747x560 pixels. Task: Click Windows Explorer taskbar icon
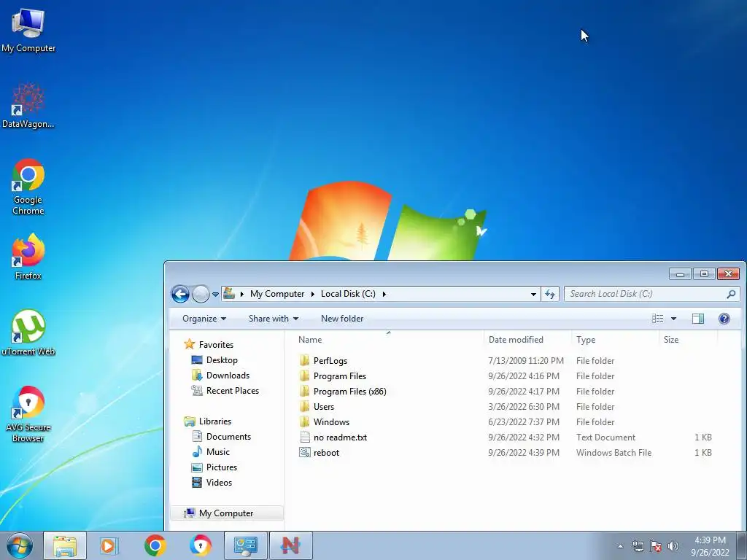point(65,545)
